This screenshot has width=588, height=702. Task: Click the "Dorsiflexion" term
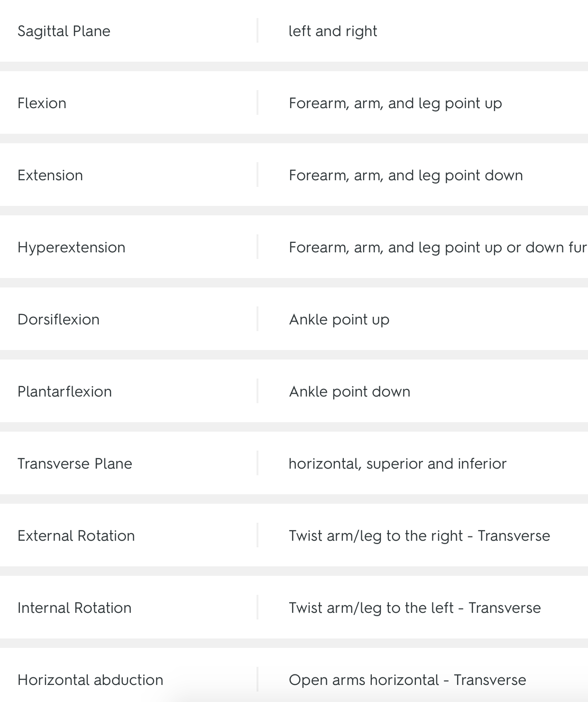click(58, 320)
